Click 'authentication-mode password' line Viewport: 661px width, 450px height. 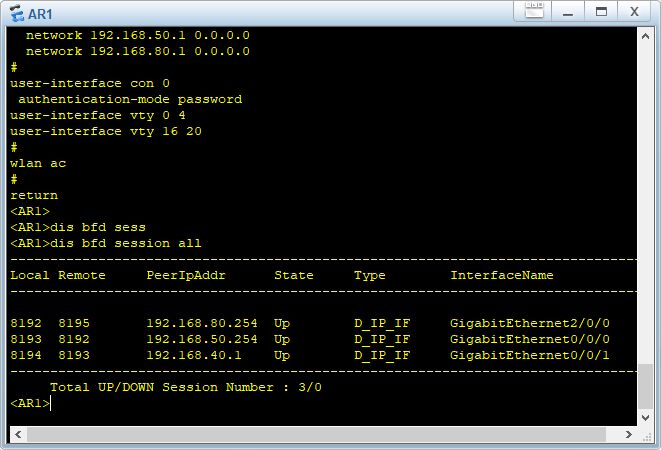(130, 100)
